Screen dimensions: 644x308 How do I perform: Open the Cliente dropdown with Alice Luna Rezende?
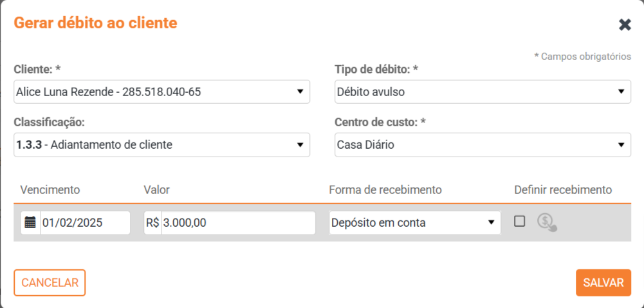pyautogui.click(x=161, y=91)
